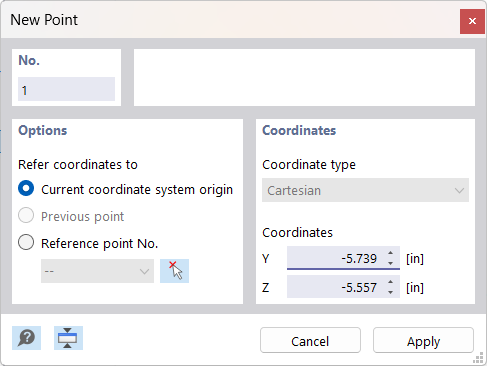487x366 pixels.
Task: Click the minimize dialog icon next to help
Action: 68,338
